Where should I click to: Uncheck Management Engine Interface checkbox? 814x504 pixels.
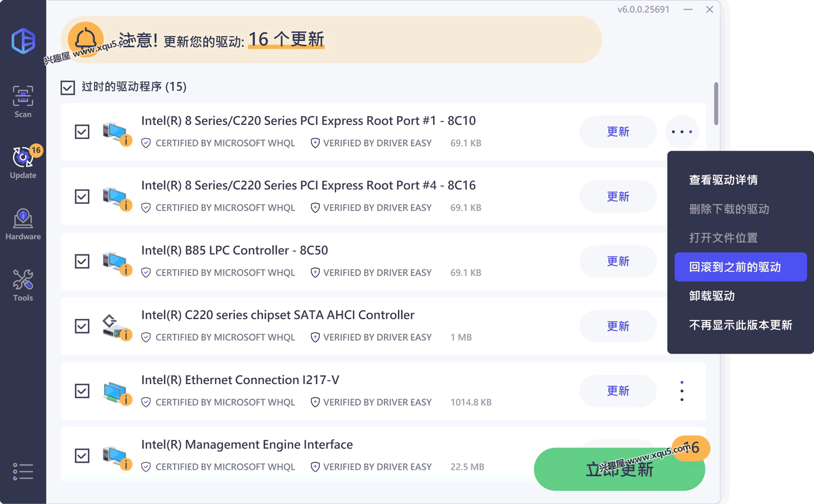(82, 456)
